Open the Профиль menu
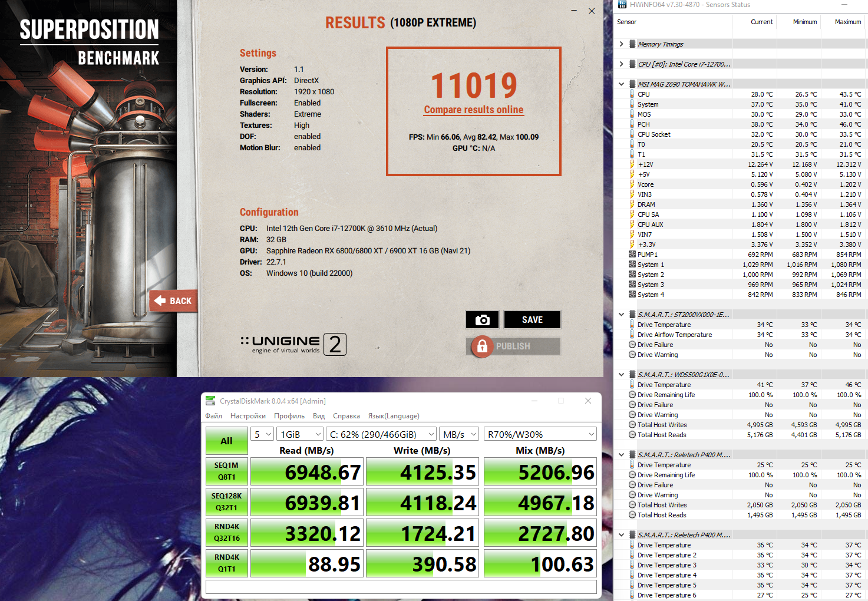 [x=289, y=416]
